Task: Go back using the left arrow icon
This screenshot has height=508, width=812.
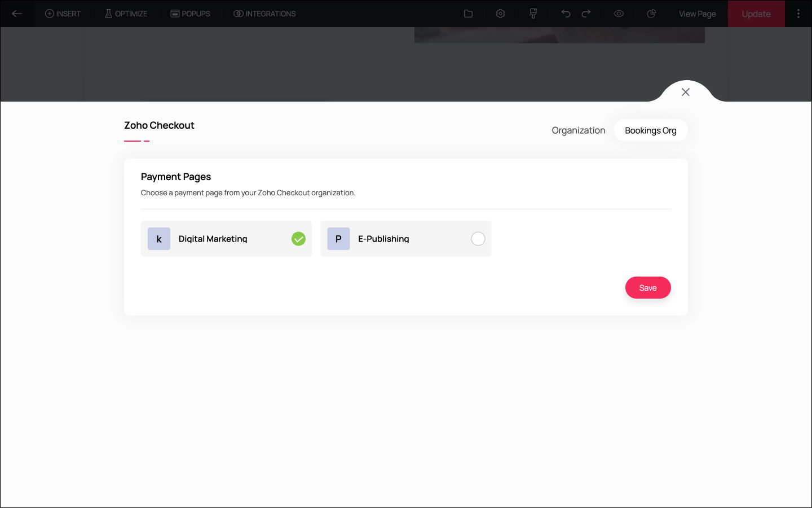Action: (17, 14)
